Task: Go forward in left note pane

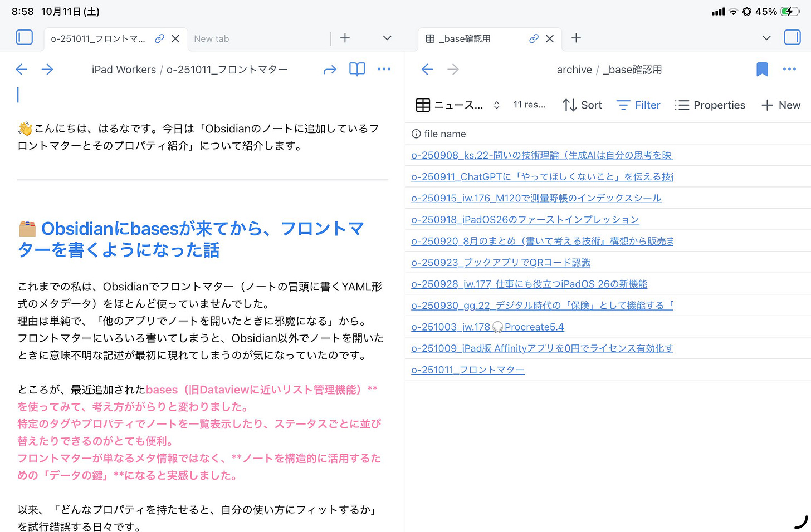Action: 47,70
